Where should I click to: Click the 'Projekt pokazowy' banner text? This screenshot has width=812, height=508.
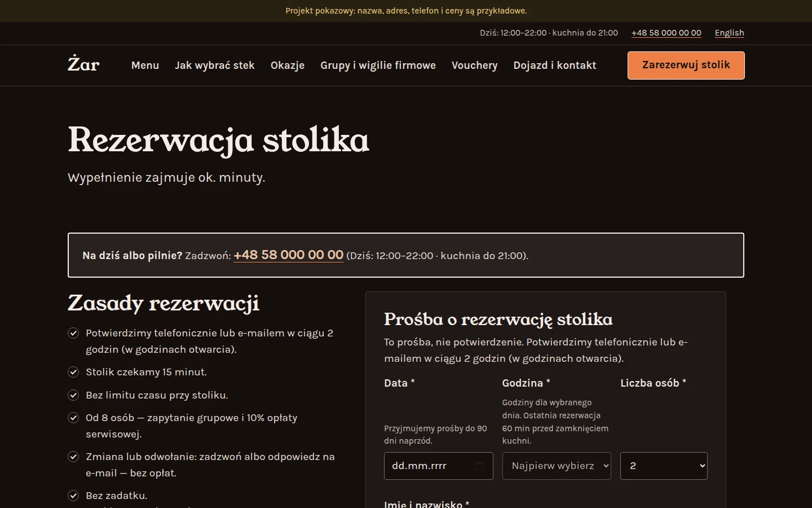tap(406, 11)
